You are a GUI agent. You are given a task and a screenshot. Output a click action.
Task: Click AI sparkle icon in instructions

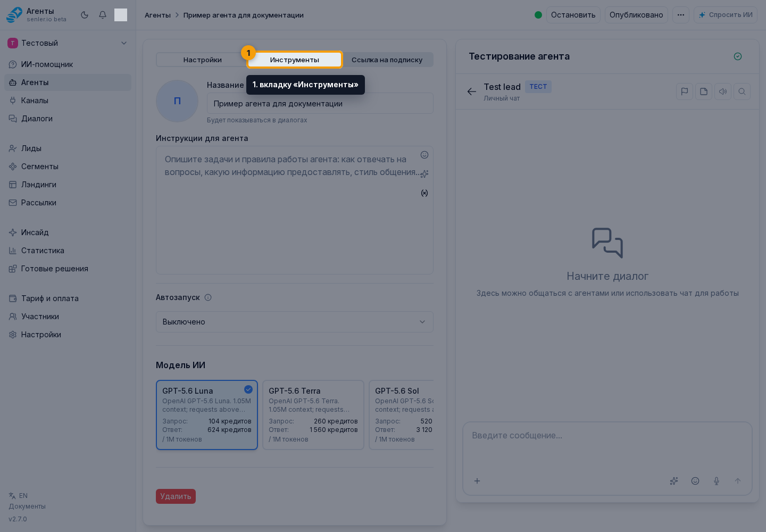click(x=424, y=174)
